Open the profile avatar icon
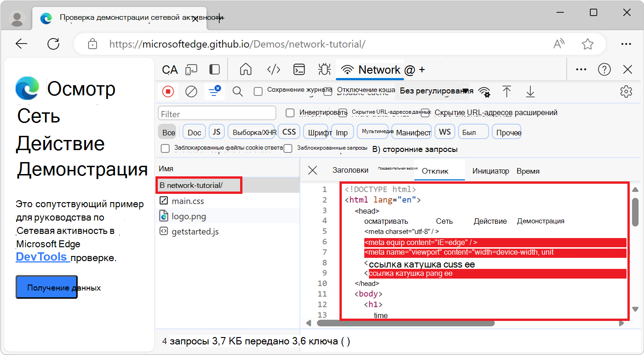 (18, 18)
